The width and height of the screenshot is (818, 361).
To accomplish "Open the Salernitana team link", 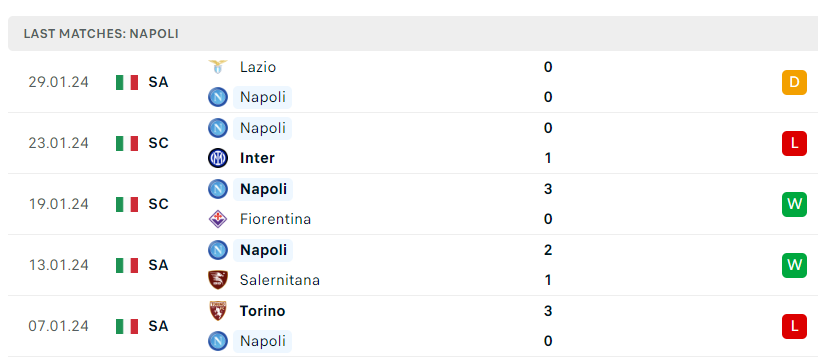I will point(280,281).
